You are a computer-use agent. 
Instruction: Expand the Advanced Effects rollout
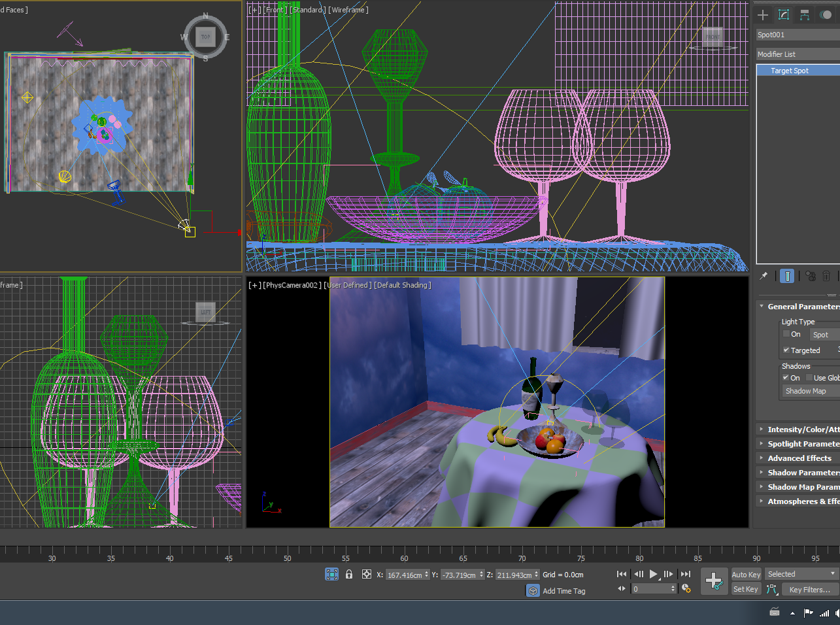click(x=799, y=458)
